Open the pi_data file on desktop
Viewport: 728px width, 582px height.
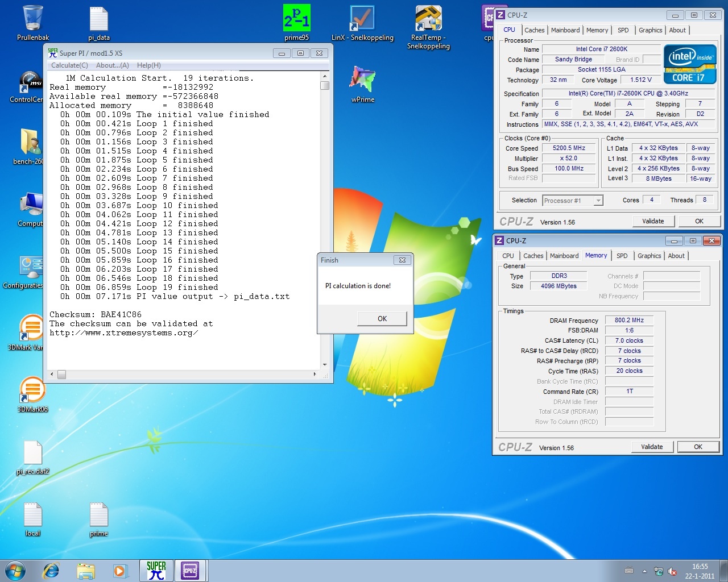pos(99,23)
